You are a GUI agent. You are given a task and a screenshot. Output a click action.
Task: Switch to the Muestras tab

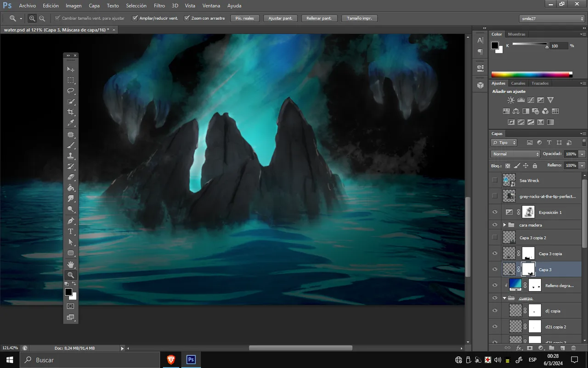517,34
